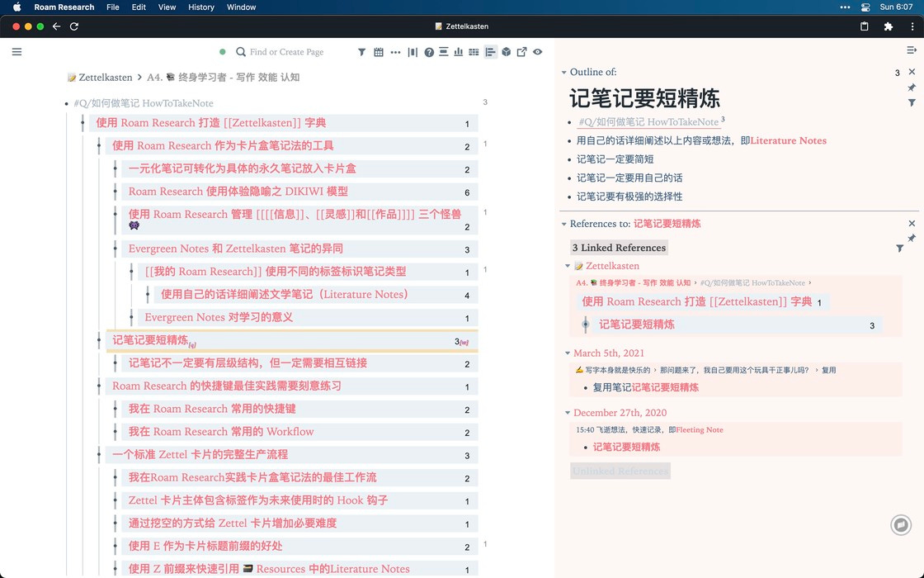Click the 3D cube icon in toolbar
924x578 pixels.
coord(507,52)
